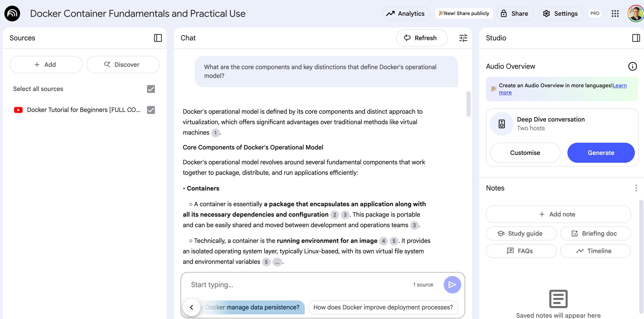The image size is (644, 319).
Task: Click the '1 source' indicator
Action: (423, 285)
